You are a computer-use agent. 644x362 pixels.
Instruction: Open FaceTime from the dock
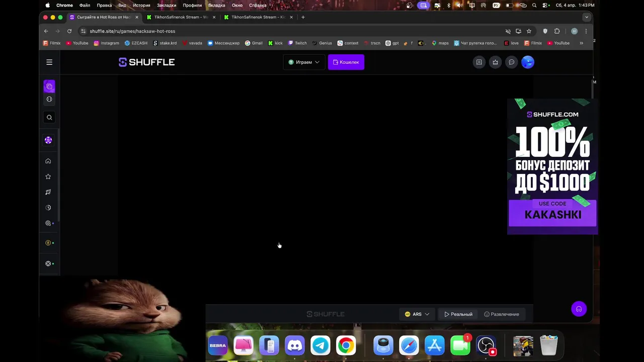coord(460,345)
